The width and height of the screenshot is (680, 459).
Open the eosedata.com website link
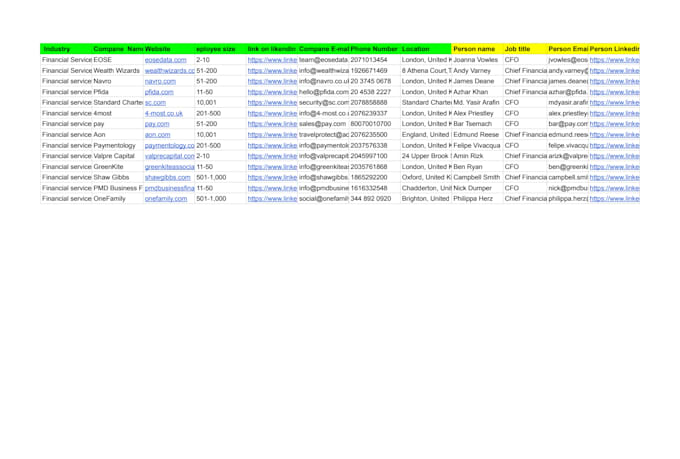pyautogui.click(x=165, y=60)
